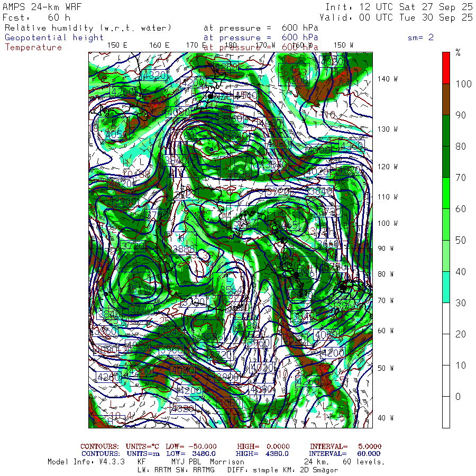
Task: Click the cyan 30–40 colorbar segment
Action: [x=446, y=287]
